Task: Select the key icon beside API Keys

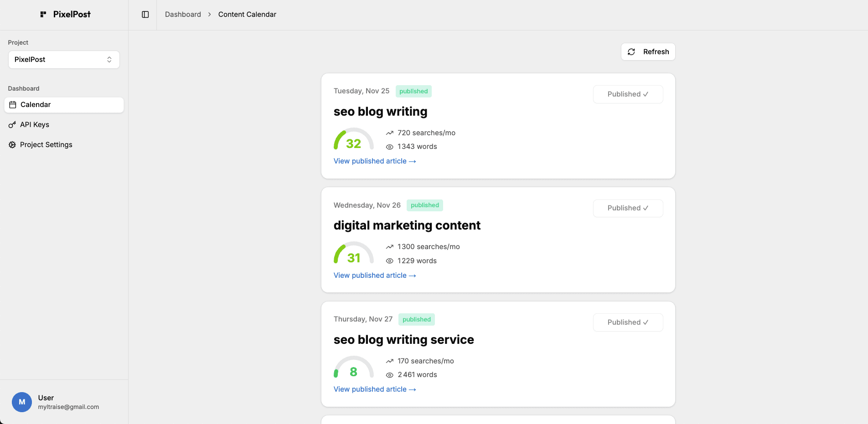Action: point(12,124)
